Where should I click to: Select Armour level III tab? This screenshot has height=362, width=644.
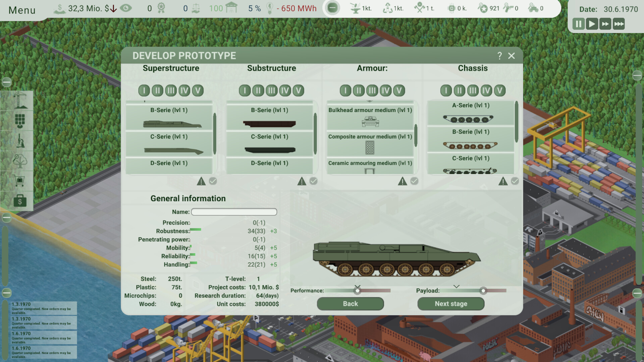(372, 90)
